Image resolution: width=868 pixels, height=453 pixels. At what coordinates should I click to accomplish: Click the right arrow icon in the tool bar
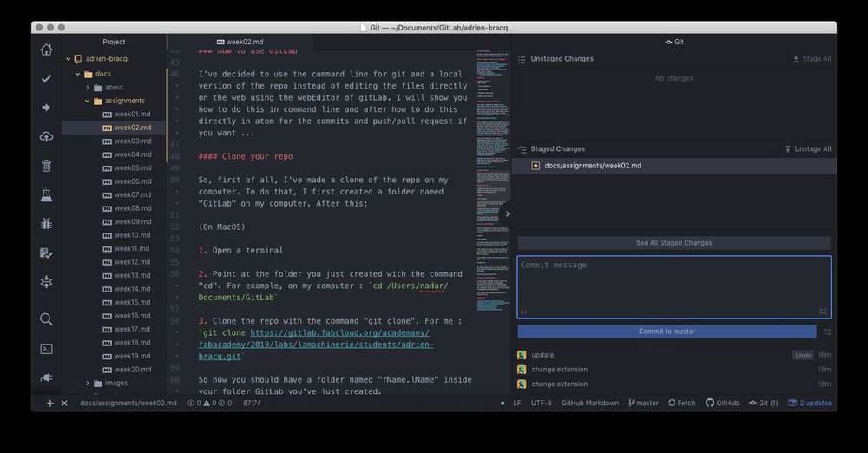tap(47, 108)
